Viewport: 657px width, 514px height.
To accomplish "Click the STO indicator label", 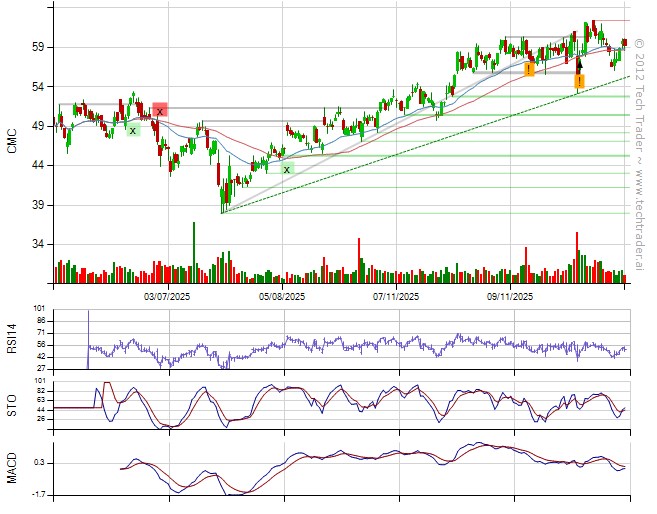I will [12, 405].
